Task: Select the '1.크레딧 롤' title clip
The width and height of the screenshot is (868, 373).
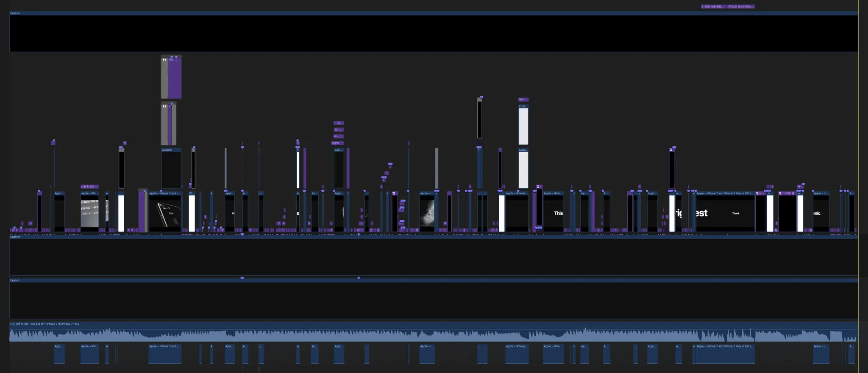Action: [x=787, y=212]
